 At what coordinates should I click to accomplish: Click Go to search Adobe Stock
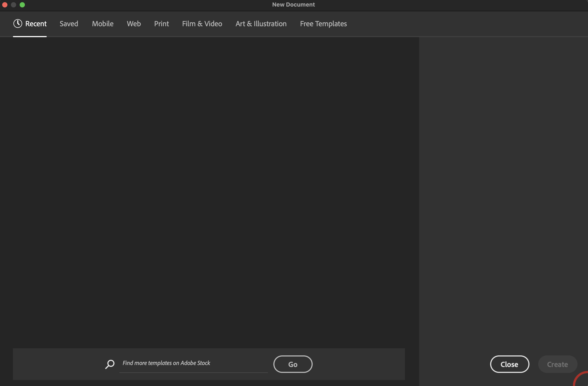point(293,364)
